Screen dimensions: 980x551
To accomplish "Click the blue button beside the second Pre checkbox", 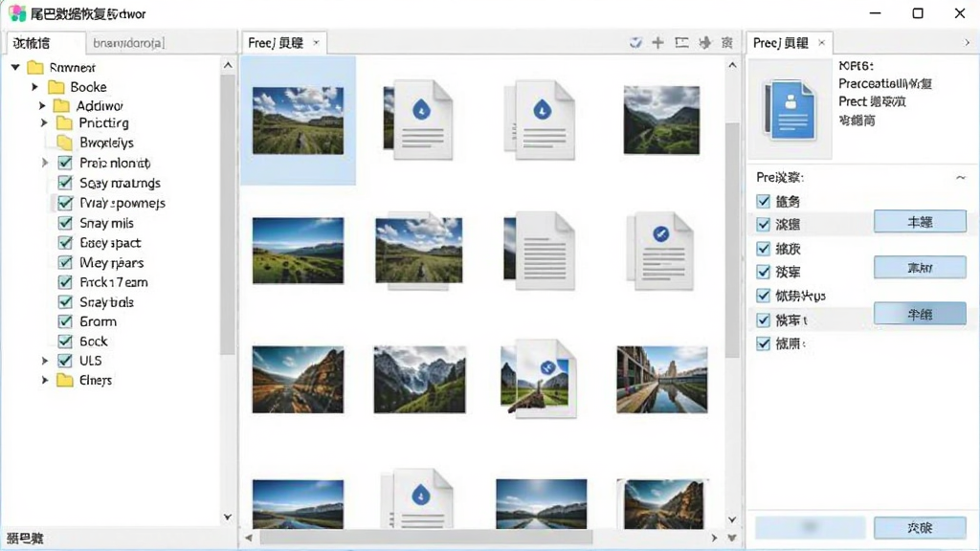I will (920, 222).
